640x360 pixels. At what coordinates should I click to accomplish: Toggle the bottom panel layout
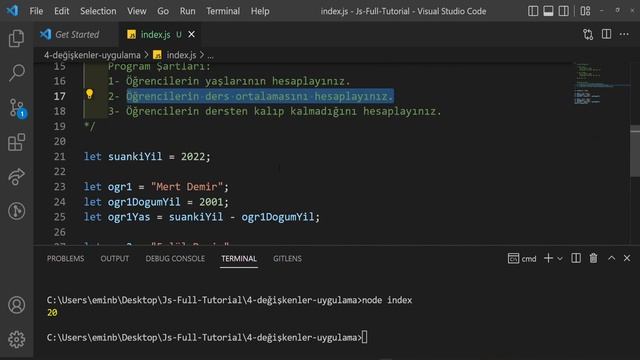point(548,11)
